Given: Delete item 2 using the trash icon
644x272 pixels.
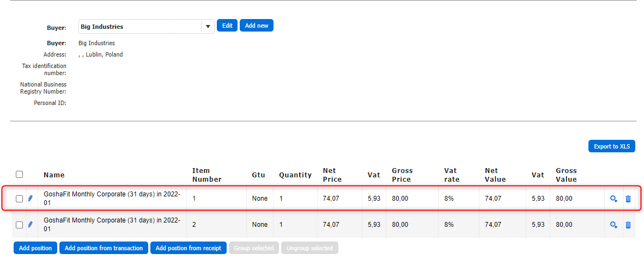Looking at the screenshot, I should 628,225.
